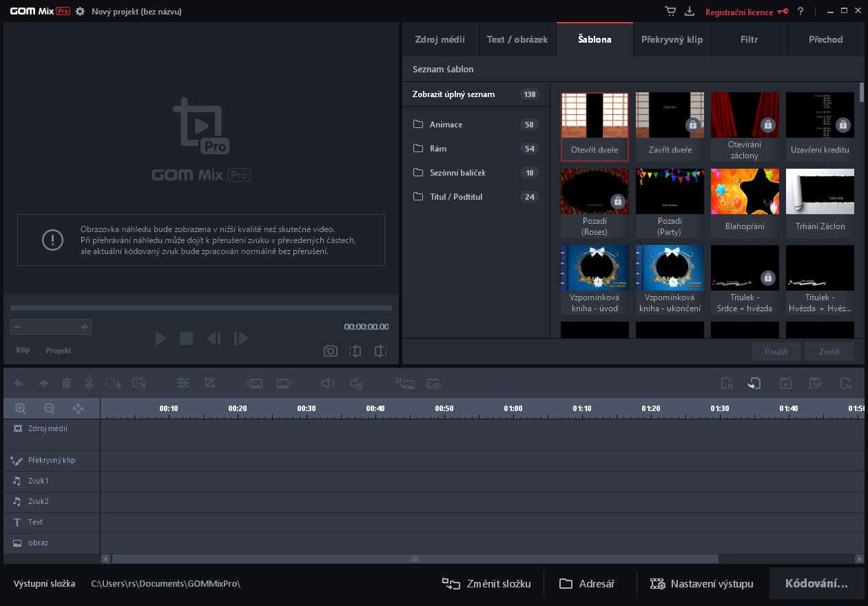Switch preview mode to Projekt
This screenshot has width=868, height=606.
(x=59, y=351)
